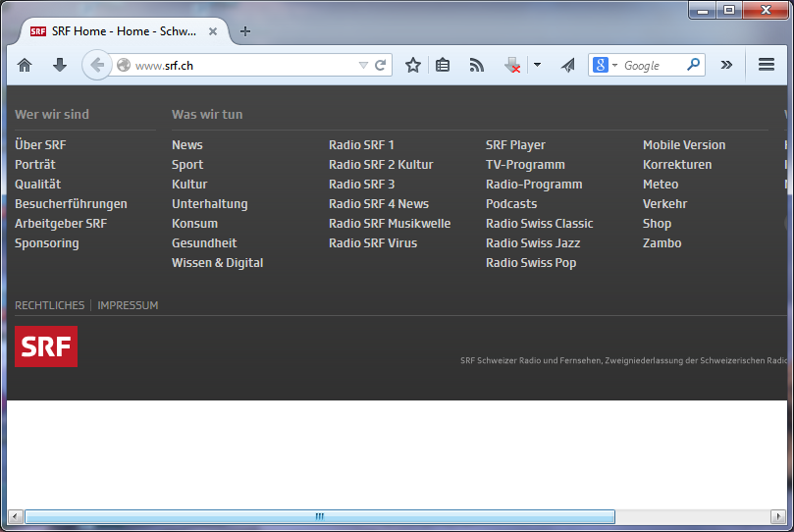Click the paper plane send icon
The image size is (794, 532).
click(x=568, y=66)
